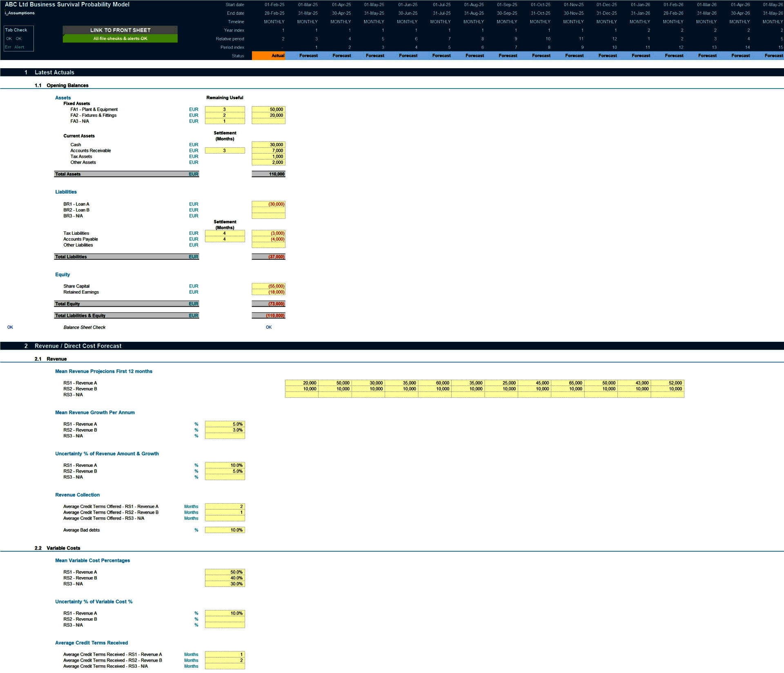Click the '2 Revenue / Direct Cost Forecast' section header

point(78,345)
